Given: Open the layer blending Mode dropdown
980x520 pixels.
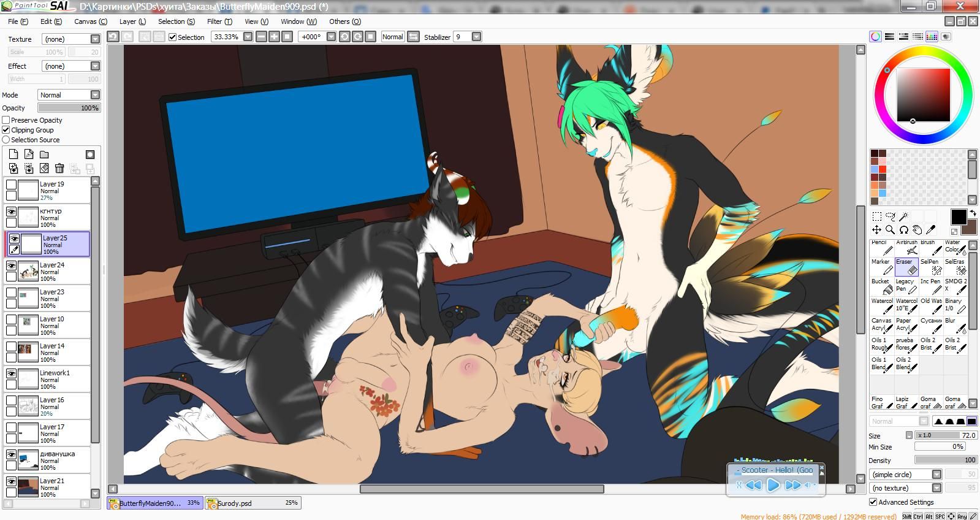Looking at the screenshot, I should point(95,95).
